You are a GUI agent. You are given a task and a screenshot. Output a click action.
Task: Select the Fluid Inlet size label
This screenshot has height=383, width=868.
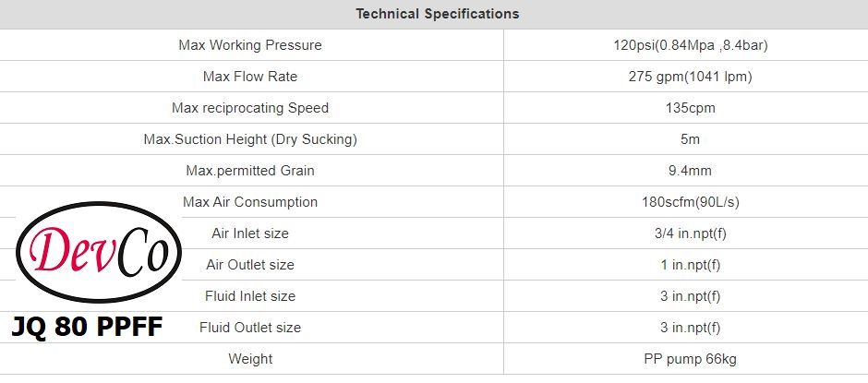tap(250, 296)
